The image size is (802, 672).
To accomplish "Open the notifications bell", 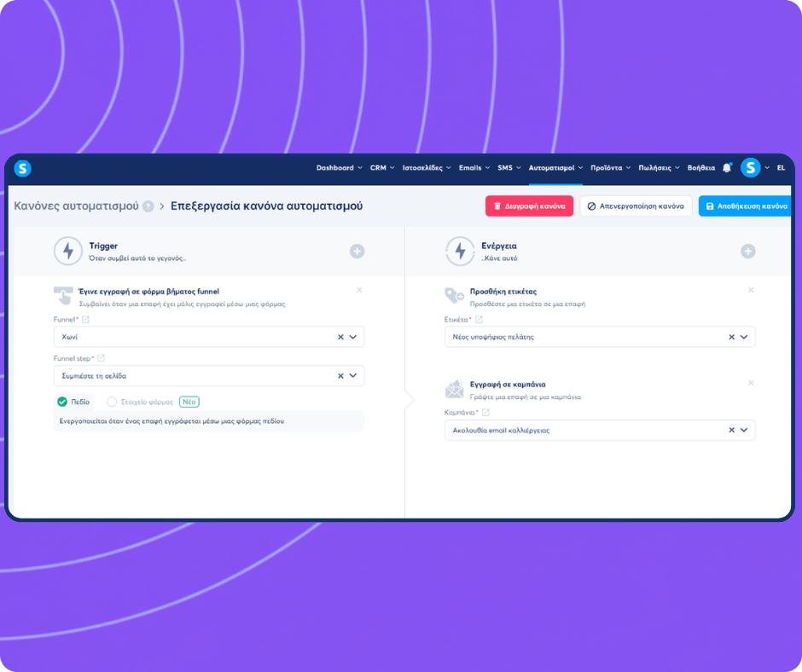I will click(x=727, y=168).
